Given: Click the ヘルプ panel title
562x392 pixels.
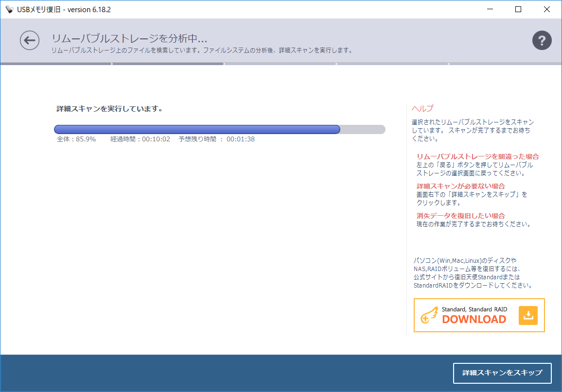Looking at the screenshot, I should tap(422, 108).
